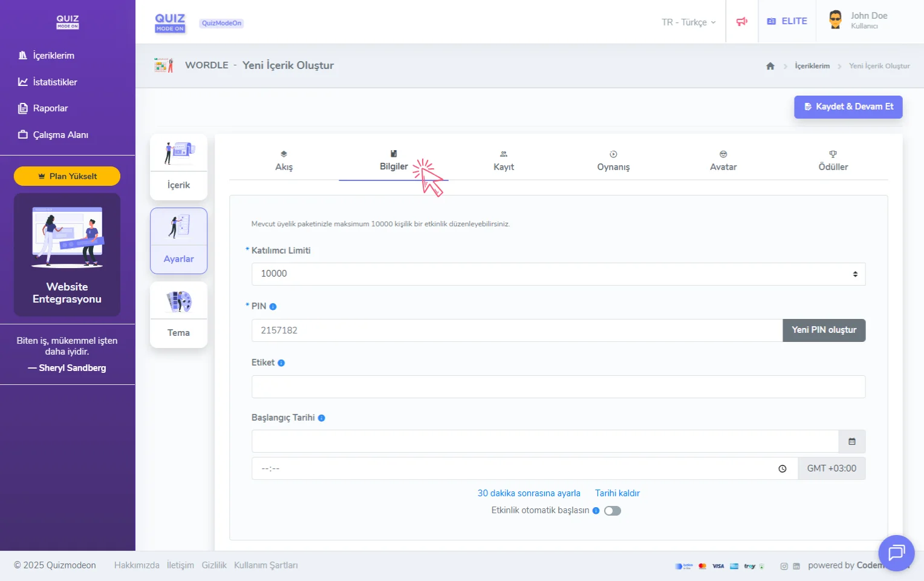The width and height of the screenshot is (924, 581).
Task: Click the Yeni PIN oluştur button
Action: [824, 330]
